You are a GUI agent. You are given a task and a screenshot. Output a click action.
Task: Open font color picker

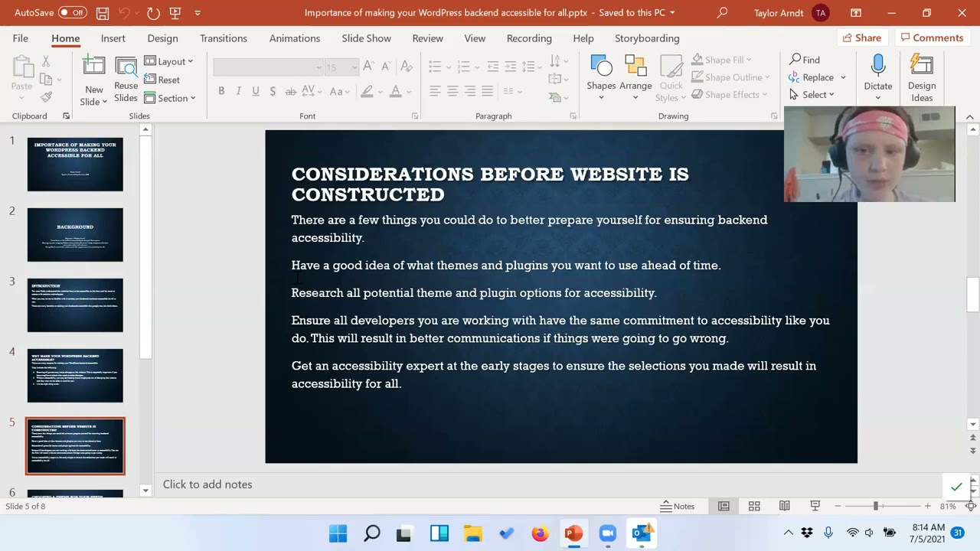coord(396,91)
